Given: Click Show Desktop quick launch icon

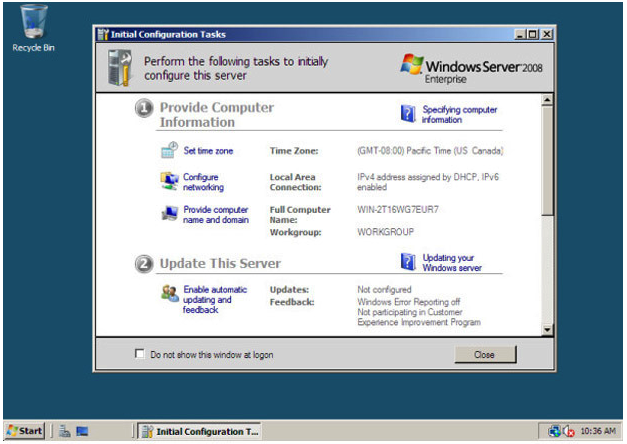Looking at the screenshot, I should click(82, 431).
